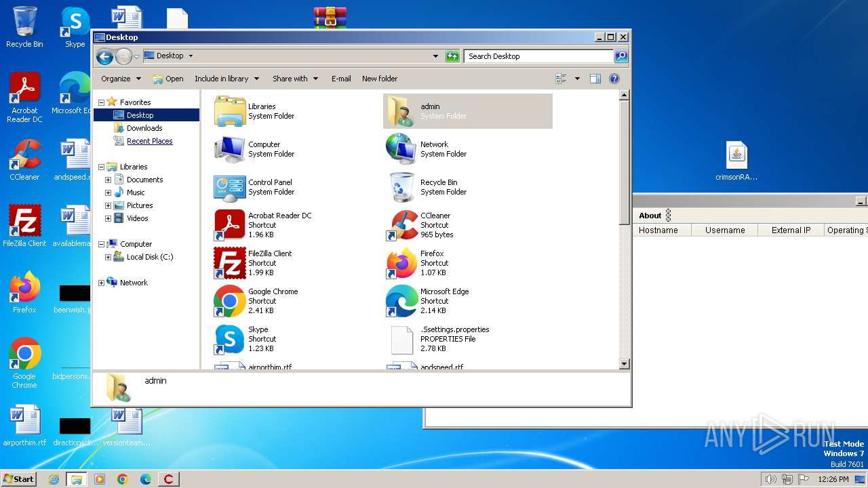The image size is (868, 488).
Task: Expand the Documents library node
Action: tap(108, 180)
